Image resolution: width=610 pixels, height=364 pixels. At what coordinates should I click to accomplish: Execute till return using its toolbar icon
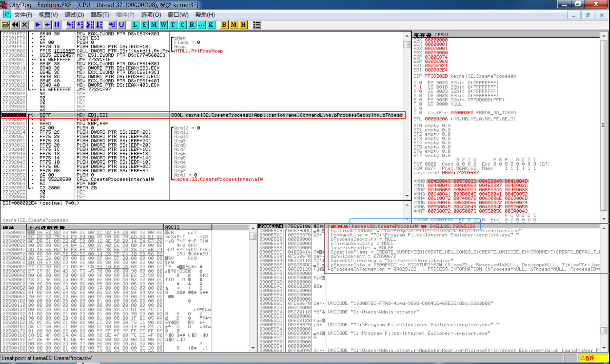(x=112, y=25)
